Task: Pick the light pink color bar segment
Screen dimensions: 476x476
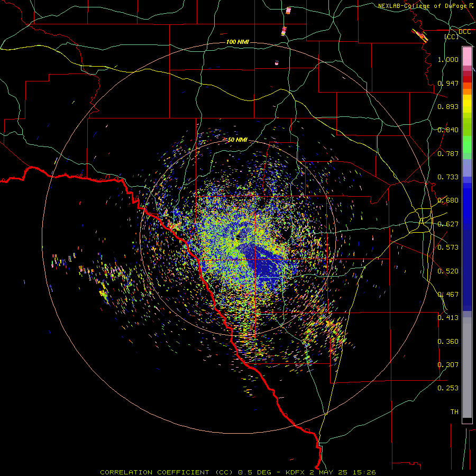Action: pos(467,57)
